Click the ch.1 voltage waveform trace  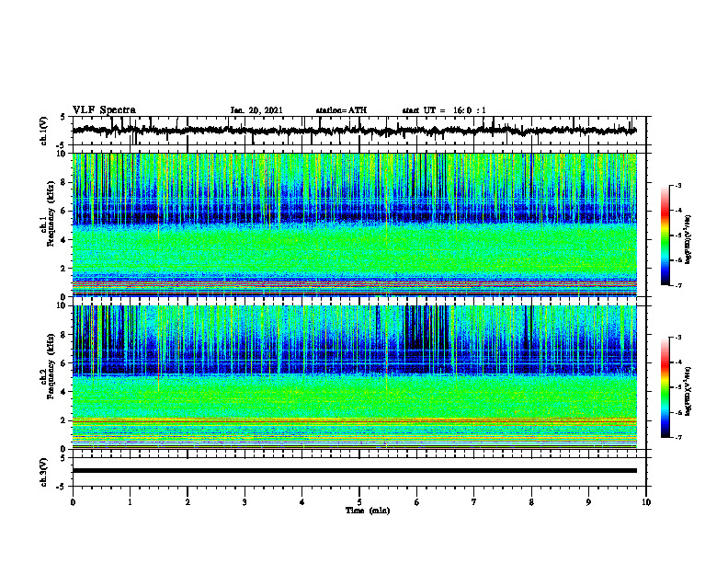(x=355, y=131)
